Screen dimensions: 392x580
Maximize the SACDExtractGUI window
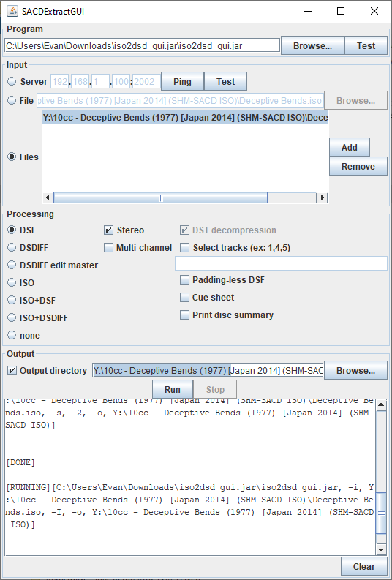coord(341,11)
